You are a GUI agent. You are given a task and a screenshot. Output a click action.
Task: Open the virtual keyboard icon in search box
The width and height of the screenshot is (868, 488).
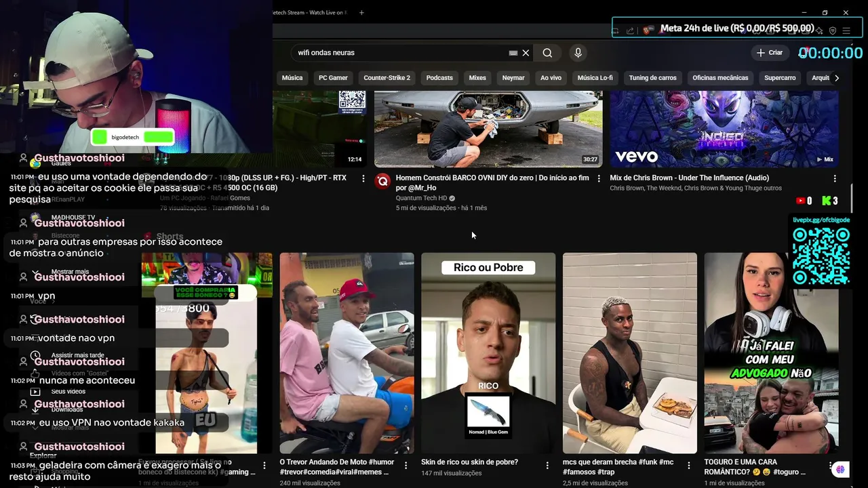(x=513, y=53)
